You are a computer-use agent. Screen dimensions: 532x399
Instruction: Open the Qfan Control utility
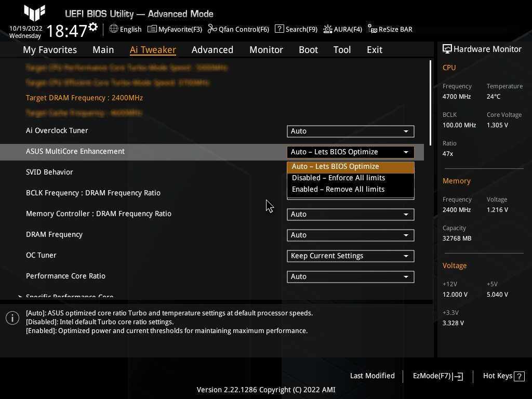coord(238,29)
